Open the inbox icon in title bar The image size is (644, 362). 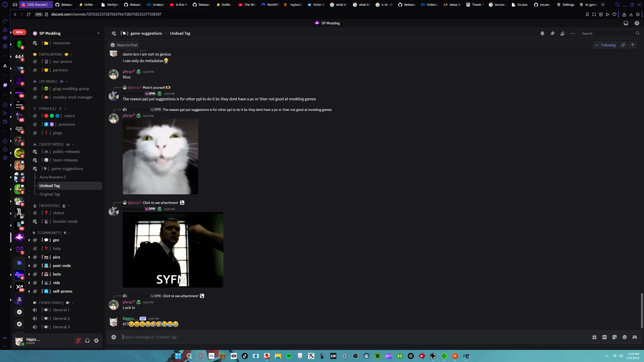click(626, 23)
